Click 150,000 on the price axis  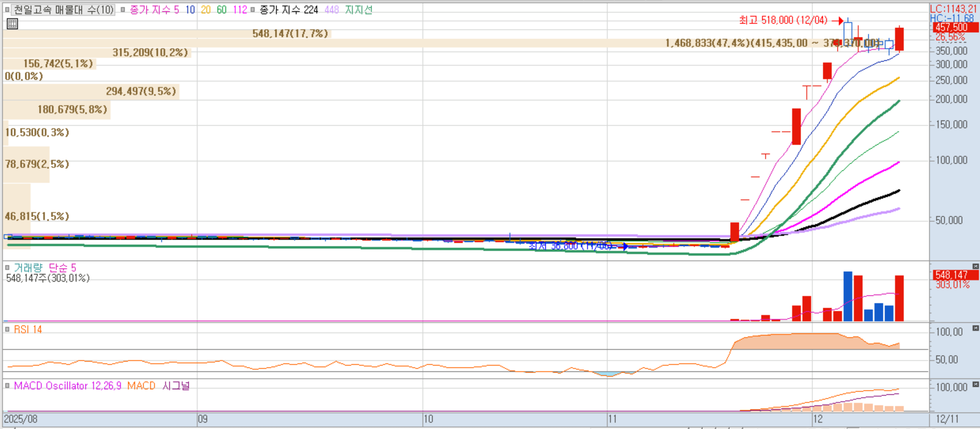(952, 125)
